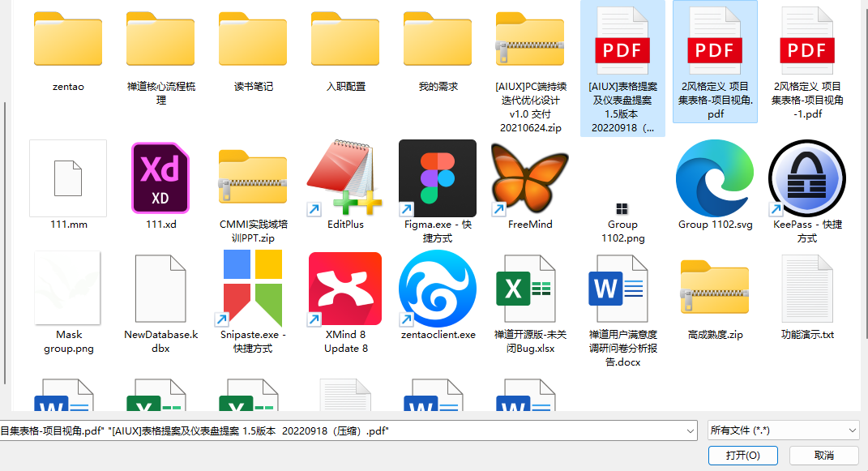Click the Figma.exe shortcut icon

coord(438,178)
